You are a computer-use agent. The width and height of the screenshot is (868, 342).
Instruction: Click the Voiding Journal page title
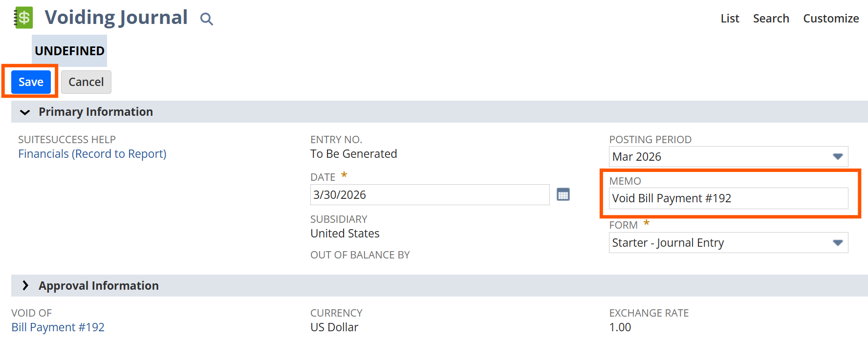[x=116, y=18]
